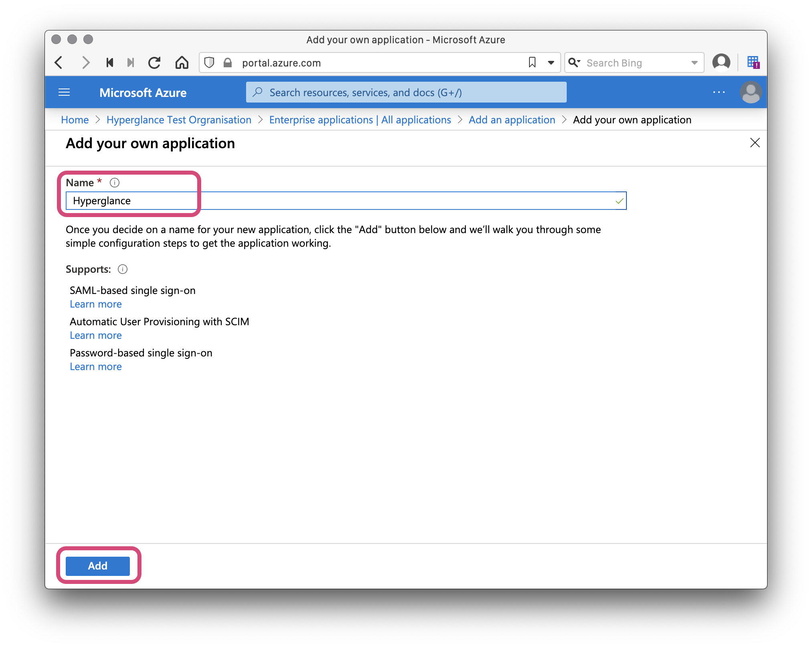Open Learn more under SAML-based single sign-on
Image resolution: width=812 pixels, height=648 pixels.
tap(95, 304)
